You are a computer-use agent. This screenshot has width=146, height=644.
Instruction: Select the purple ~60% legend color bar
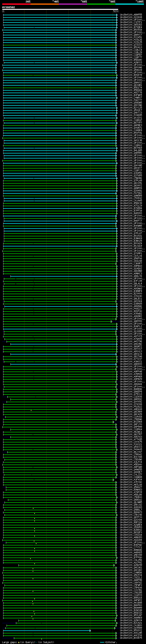[73, 4]
